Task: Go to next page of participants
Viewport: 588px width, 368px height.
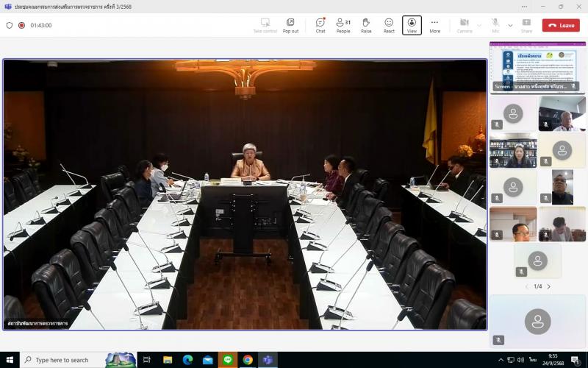Action: pyautogui.click(x=548, y=286)
